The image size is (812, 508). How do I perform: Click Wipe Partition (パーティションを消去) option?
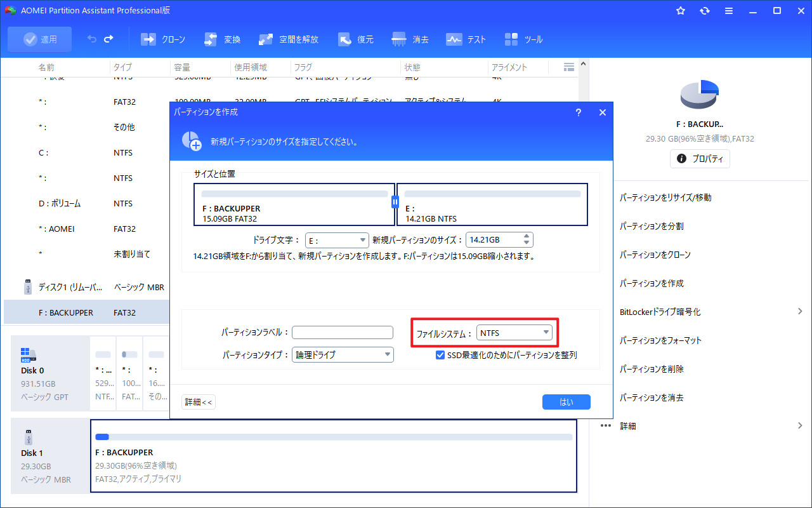(652, 398)
